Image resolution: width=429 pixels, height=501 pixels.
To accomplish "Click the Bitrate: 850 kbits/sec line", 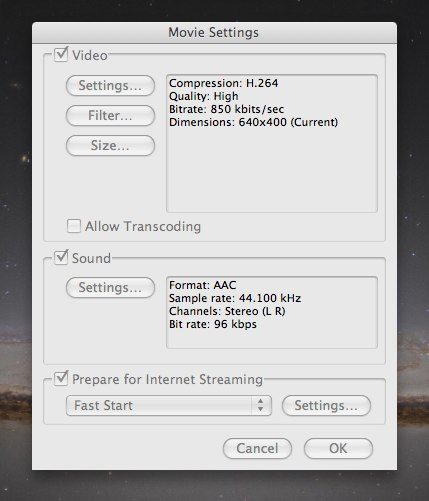I will (226, 109).
